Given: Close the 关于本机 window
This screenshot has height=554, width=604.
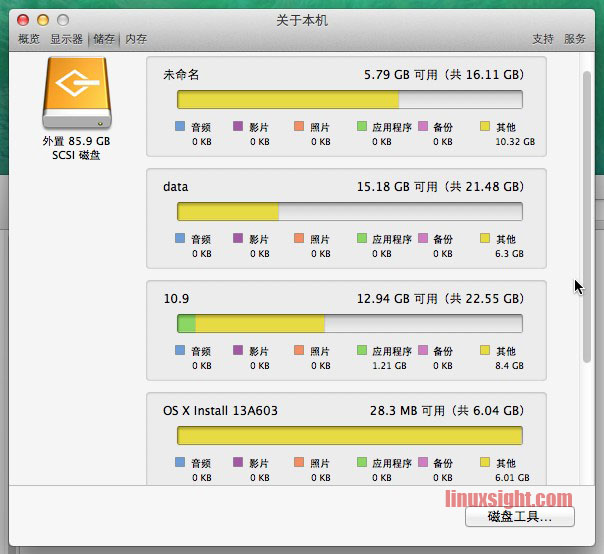Looking at the screenshot, I should coord(23,20).
